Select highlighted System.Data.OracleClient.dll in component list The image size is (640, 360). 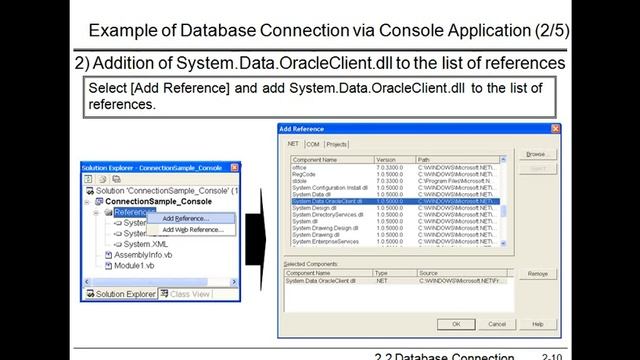(396, 201)
